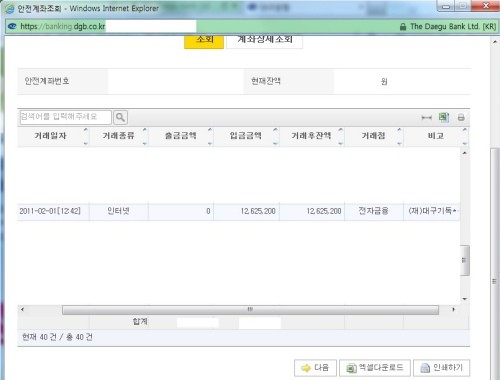Click the 합계 total label
The height and width of the screenshot is (380, 500).
(140, 322)
